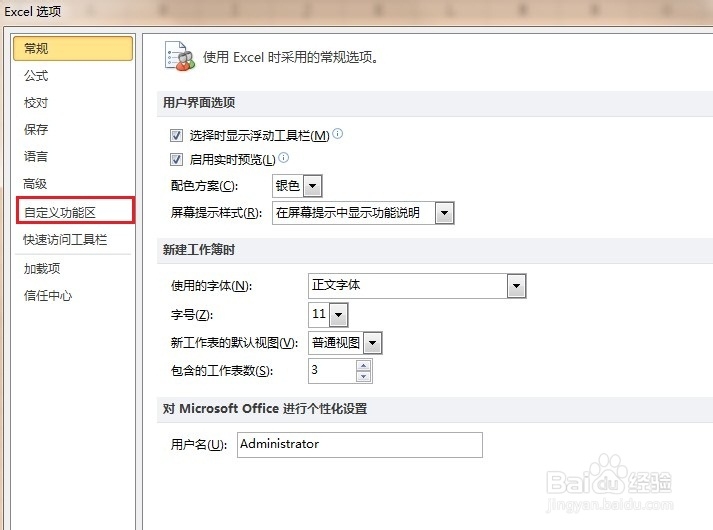
Task: Open the 保存 options category
Action: (36, 130)
